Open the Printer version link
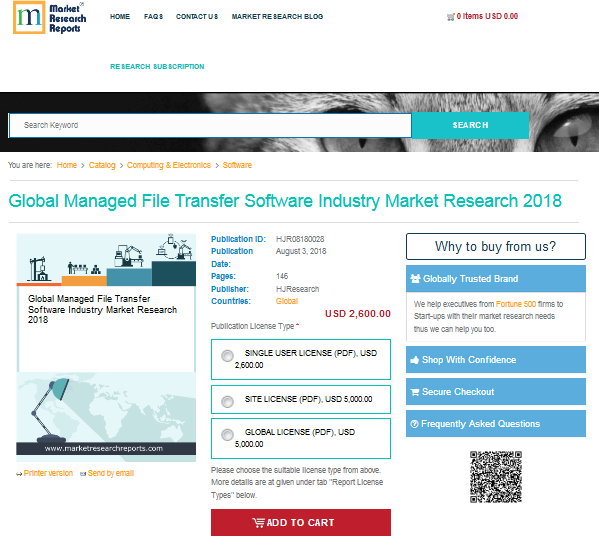Image resolution: width=599 pixels, height=545 pixels. point(48,473)
